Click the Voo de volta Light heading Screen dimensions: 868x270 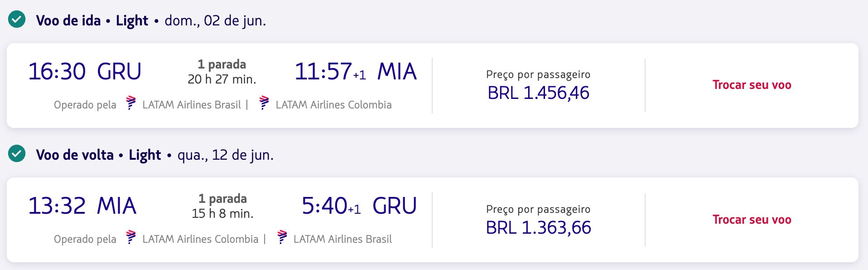pyautogui.click(x=98, y=155)
